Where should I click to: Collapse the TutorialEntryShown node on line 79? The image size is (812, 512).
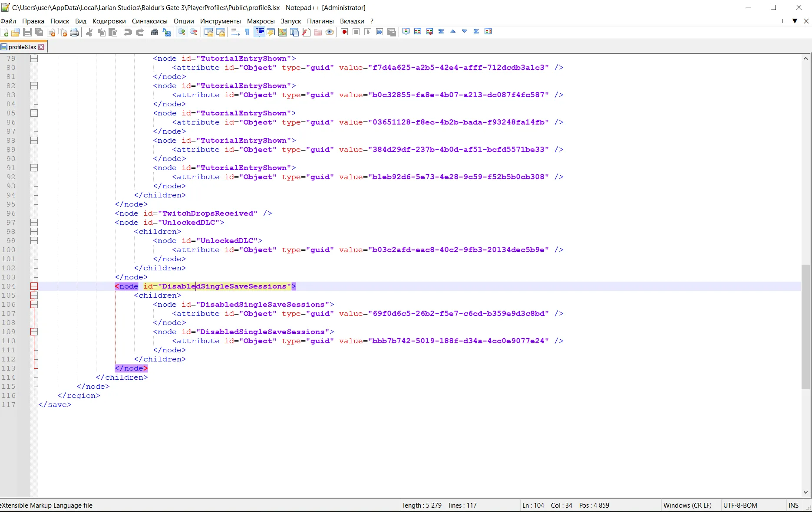coord(34,59)
